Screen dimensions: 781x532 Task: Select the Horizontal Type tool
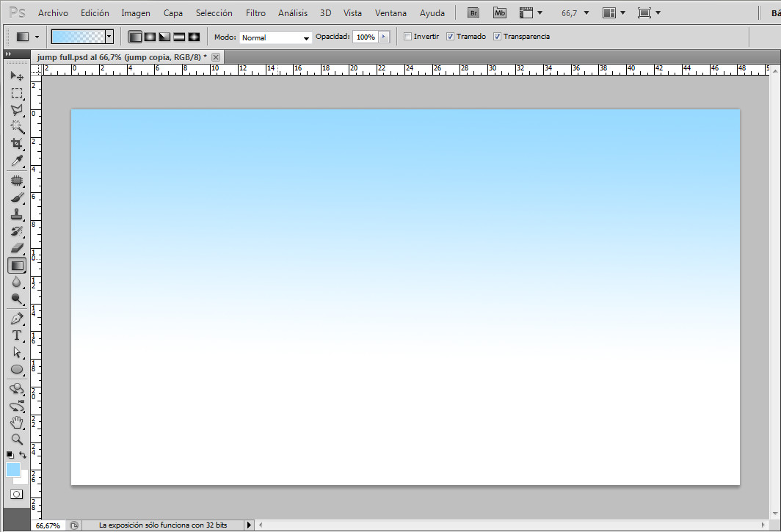click(x=17, y=334)
